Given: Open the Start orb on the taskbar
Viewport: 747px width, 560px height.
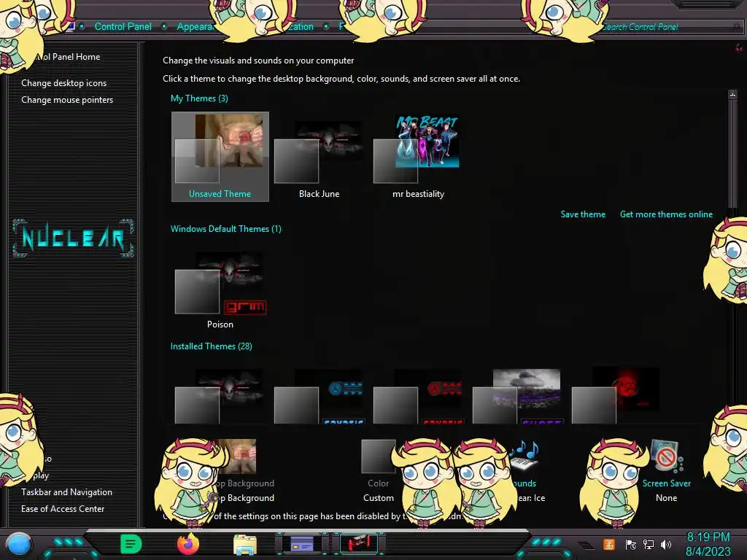Looking at the screenshot, I should click(18, 544).
